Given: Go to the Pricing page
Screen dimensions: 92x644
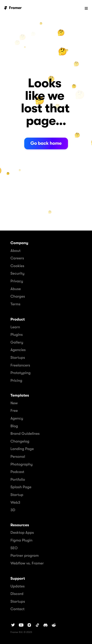Looking at the screenshot, I should [x=16, y=380].
